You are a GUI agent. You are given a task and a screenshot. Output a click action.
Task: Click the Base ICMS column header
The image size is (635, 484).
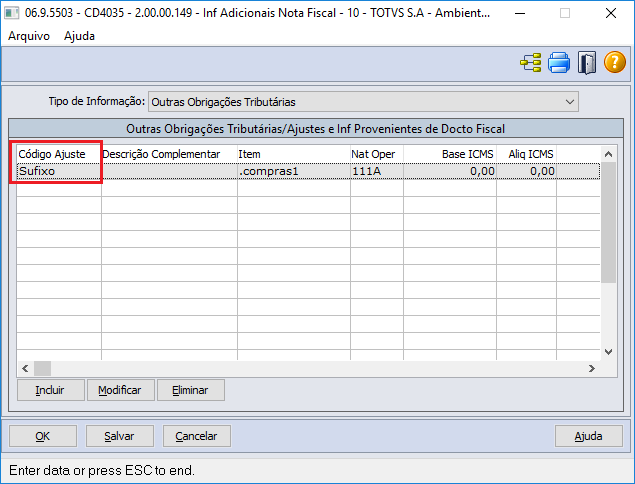coord(450,154)
